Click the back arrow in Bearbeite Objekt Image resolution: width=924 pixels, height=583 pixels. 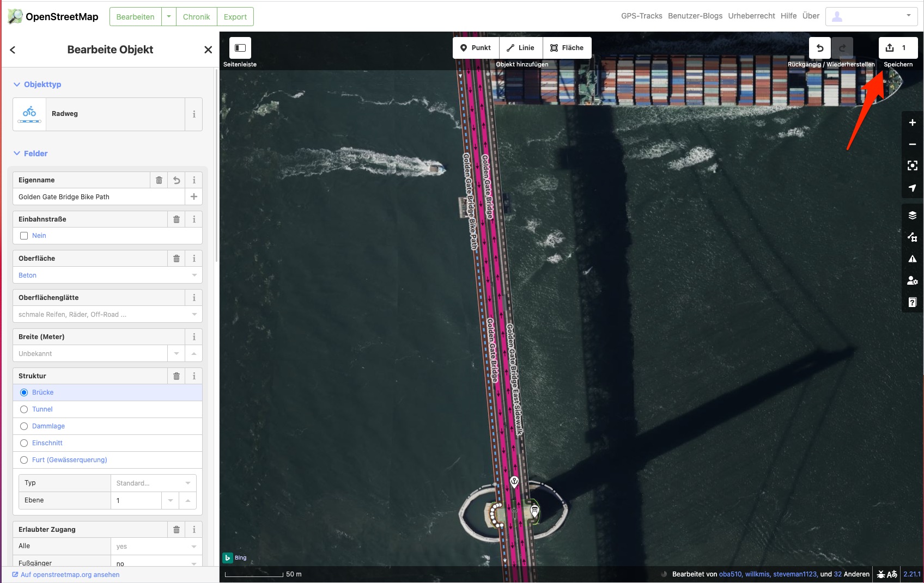[x=13, y=50]
